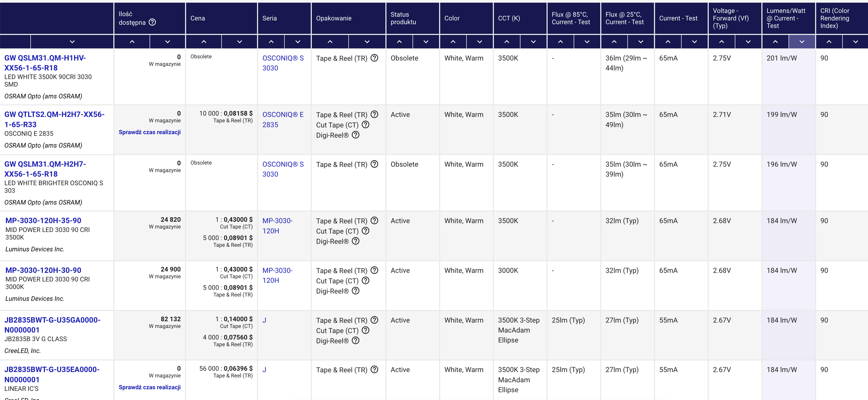Click the 56 000 : 0,06396 $ price

pyautogui.click(x=226, y=368)
